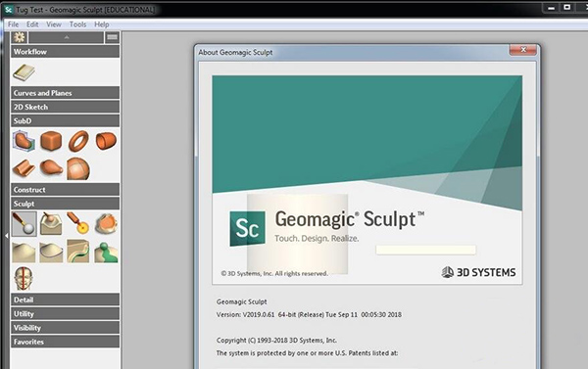Screen dimensions: 588x369
Task: Select the SubD sphere primitive
Action: coord(78,168)
